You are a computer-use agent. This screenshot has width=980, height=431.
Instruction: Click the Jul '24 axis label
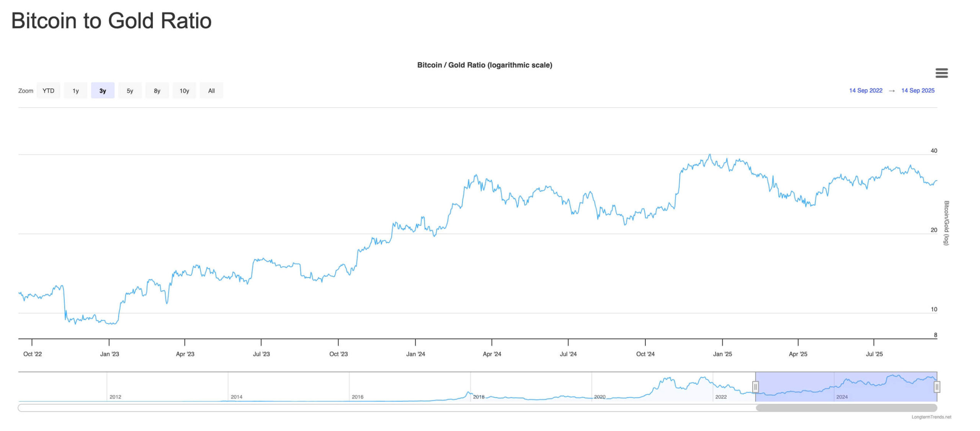pyautogui.click(x=568, y=354)
